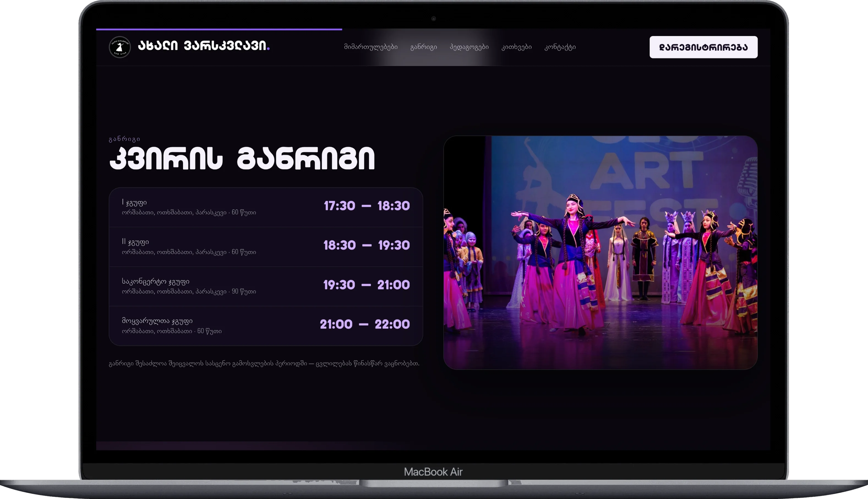Click the small განრიგი label above heading
Viewport: 868px width, 499px height.
(125, 139)
